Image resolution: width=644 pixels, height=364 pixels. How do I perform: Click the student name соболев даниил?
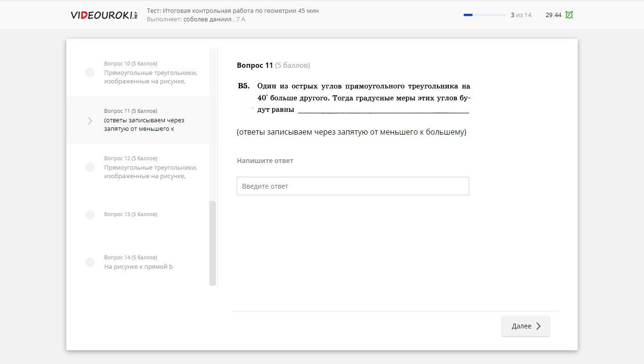207,19
